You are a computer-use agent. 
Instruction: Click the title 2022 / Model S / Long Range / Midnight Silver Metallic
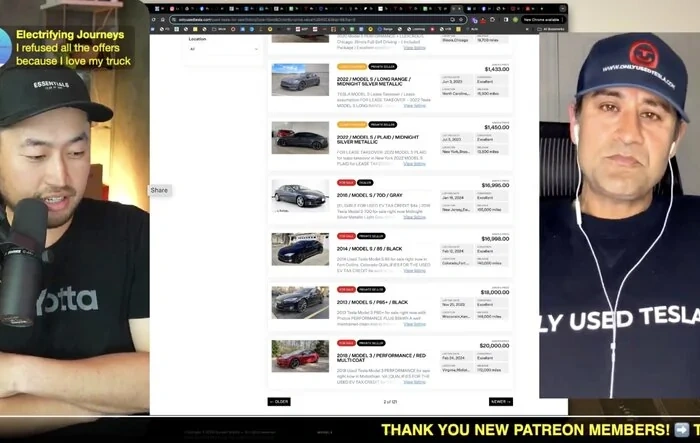[x=374, y=81]
